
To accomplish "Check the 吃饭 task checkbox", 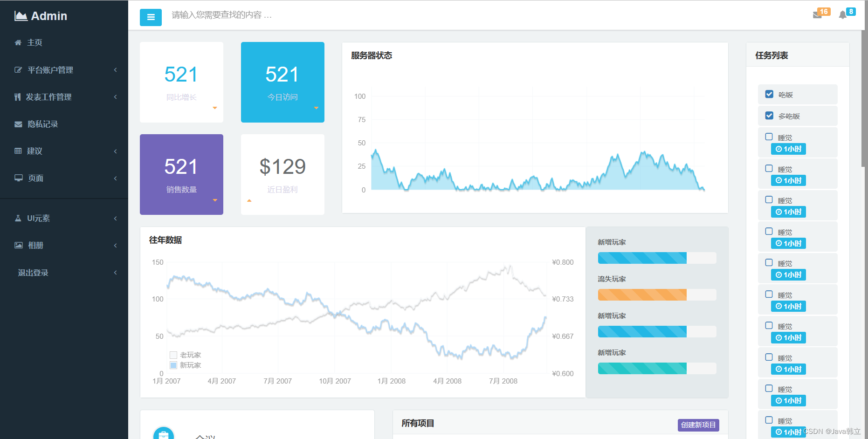I will [769, 94].
